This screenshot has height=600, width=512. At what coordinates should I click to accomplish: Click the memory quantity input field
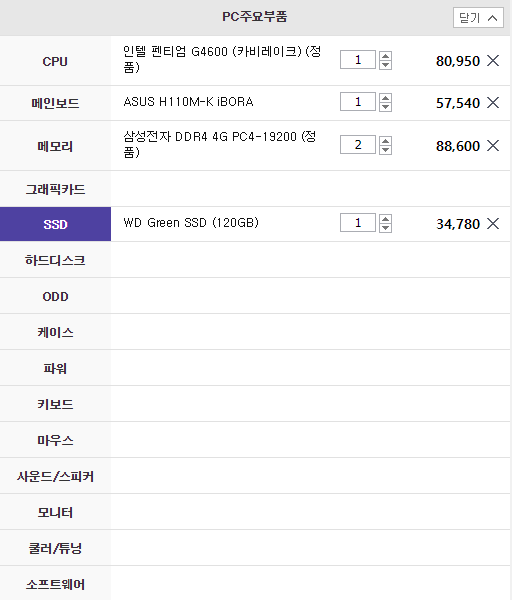click(x=358, y=145)
